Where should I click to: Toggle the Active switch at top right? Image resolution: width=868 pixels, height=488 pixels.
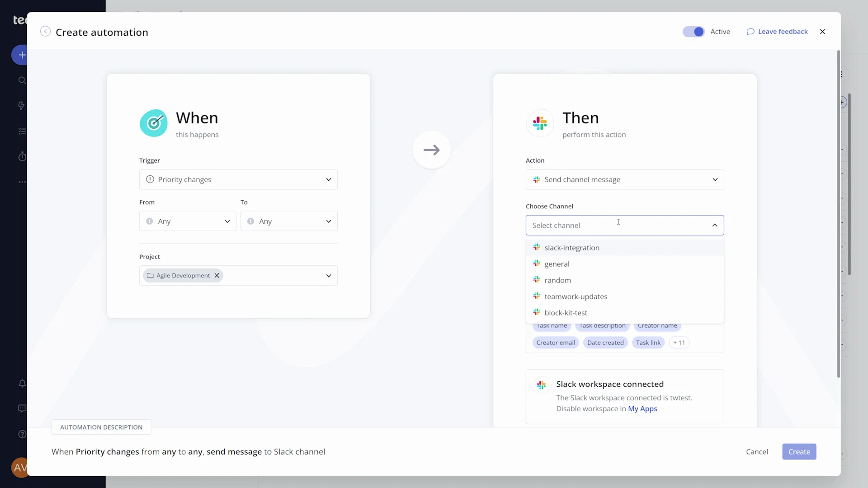[x=694, y=31]
